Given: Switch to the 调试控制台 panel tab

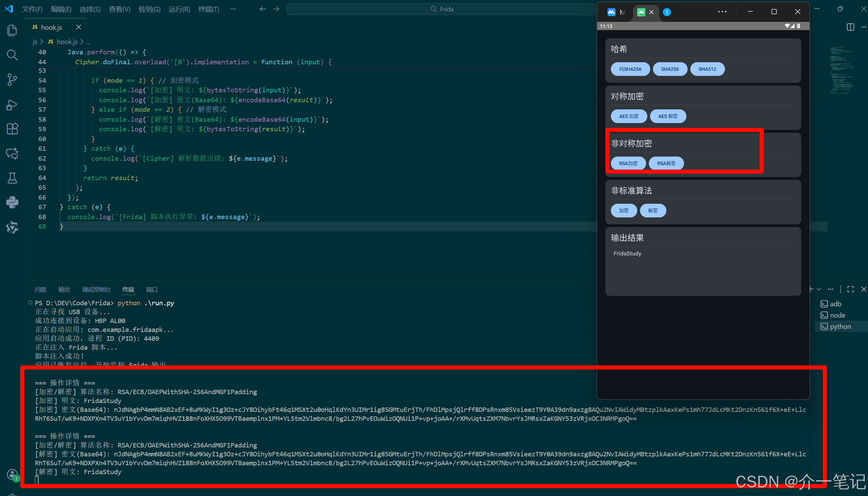Looking at the screenshot, I should 96,290.
